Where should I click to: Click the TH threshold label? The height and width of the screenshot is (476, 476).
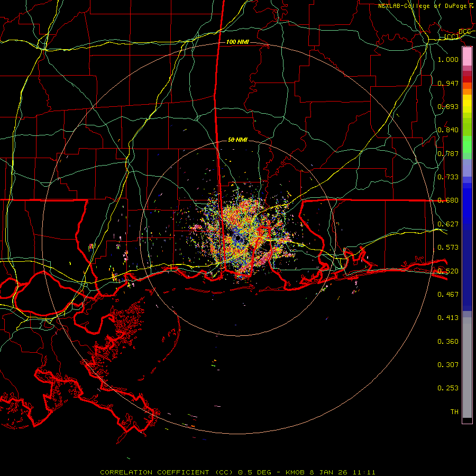[x=454, y=411]
